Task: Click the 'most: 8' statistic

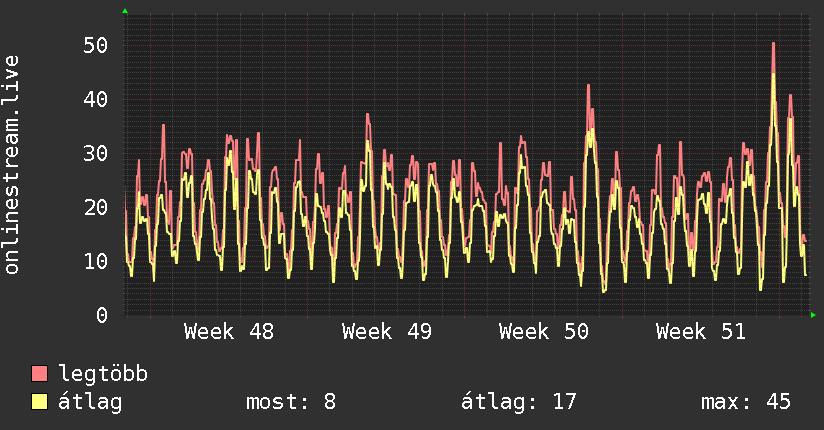Action: 291,402
